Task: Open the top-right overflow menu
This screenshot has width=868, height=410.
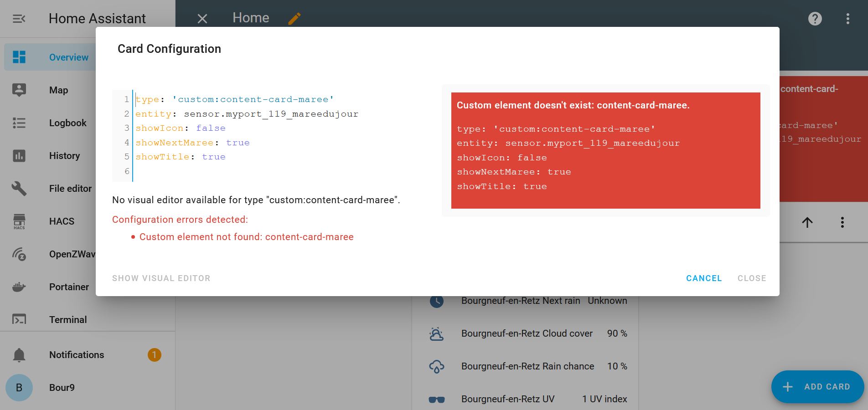Action: click(x=847, y=19)
